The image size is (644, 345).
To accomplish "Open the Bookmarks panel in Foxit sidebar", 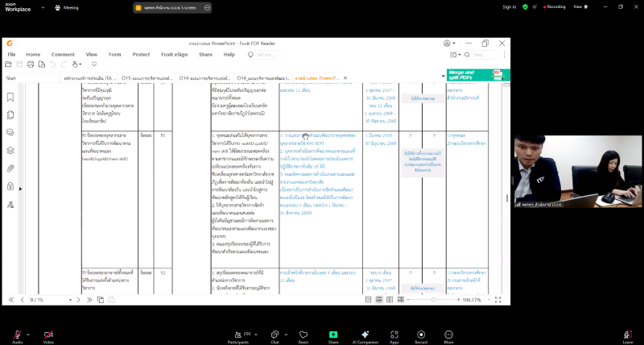I will [10, 97].
